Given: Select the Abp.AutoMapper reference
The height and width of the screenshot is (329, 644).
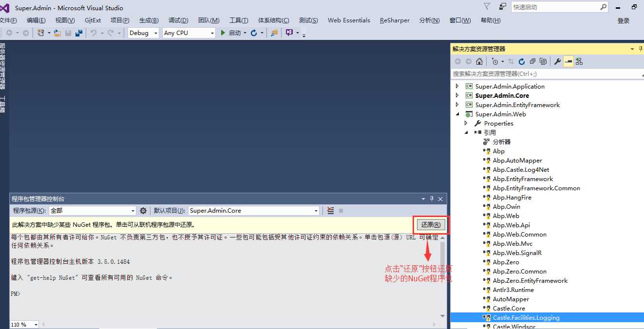Looking at the screenshot, I should (517, 160).
